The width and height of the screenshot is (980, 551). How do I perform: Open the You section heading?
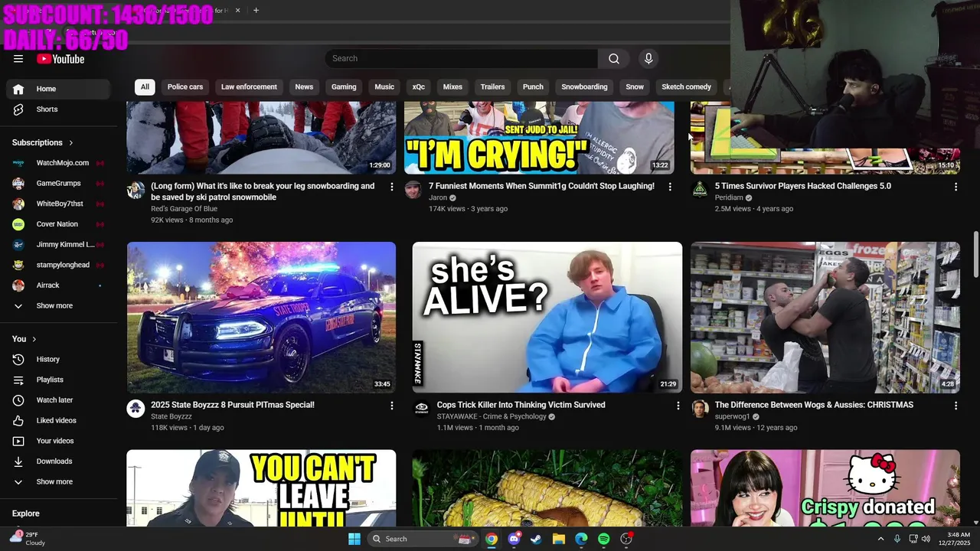point(24,339)
